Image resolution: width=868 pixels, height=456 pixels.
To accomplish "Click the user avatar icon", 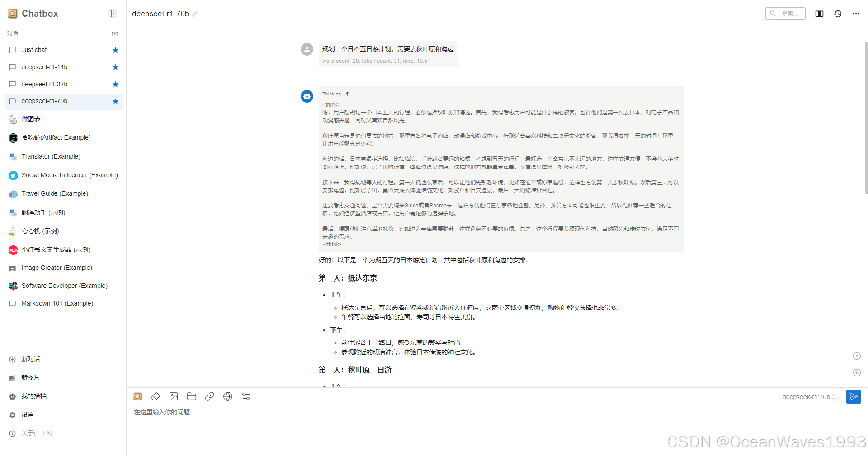I will (307, 49).
